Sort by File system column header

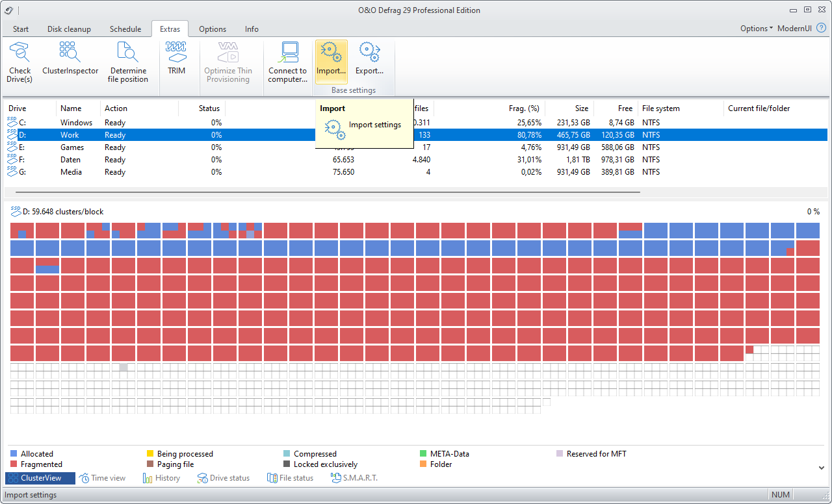[680, 108]
